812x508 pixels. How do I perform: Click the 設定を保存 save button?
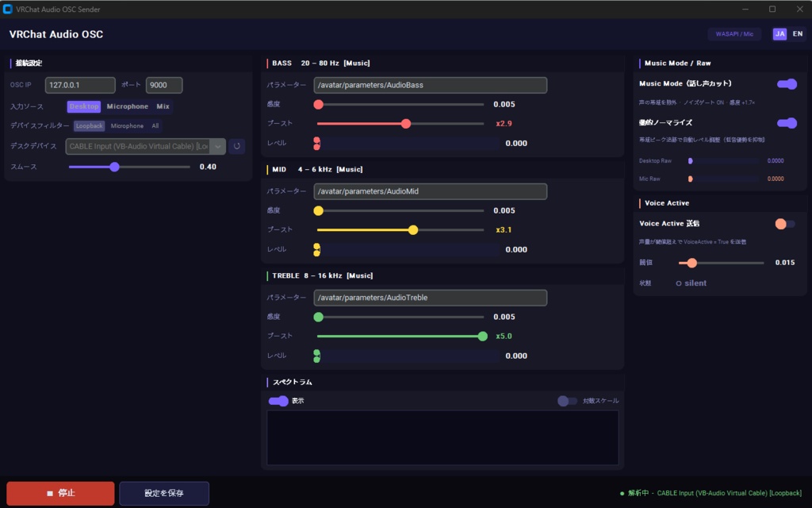163,493
